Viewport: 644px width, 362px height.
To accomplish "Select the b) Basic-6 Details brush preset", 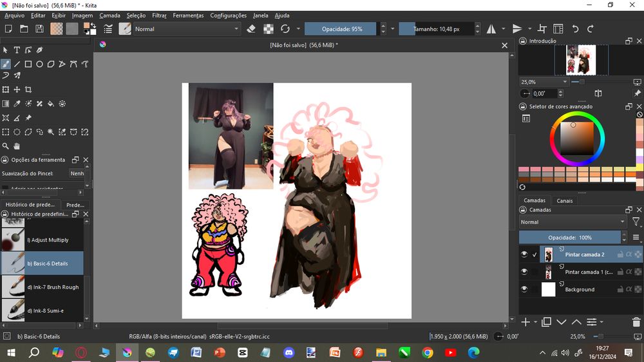I will click(x=43, y=263).
